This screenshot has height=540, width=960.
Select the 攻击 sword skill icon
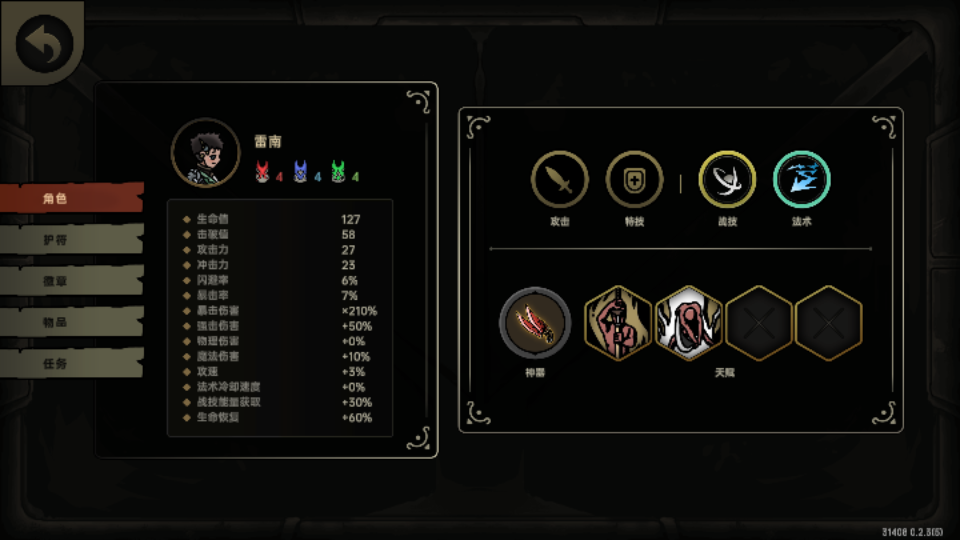pyautogui.click(x=560, y=180)
